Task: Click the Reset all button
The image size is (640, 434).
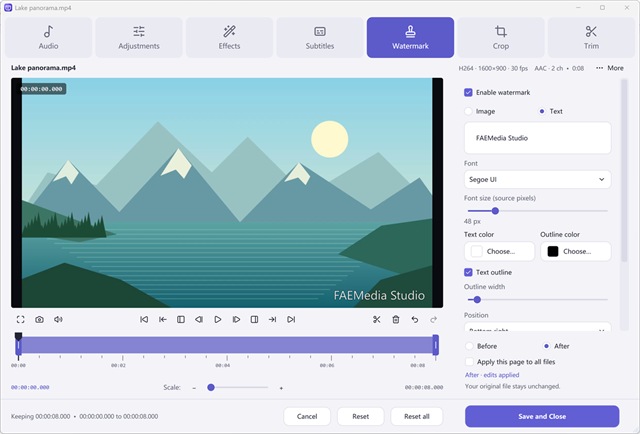Action: (x=417, y=416)
